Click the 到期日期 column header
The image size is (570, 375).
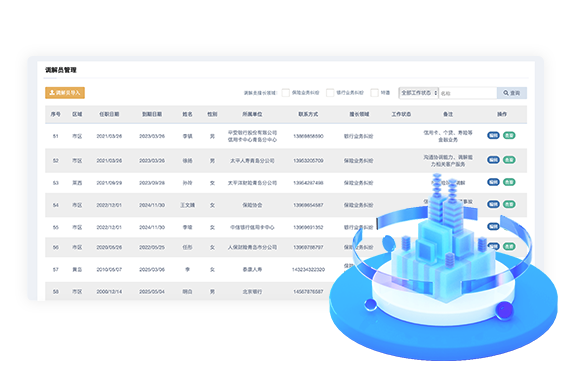click(x=152, y=114)
